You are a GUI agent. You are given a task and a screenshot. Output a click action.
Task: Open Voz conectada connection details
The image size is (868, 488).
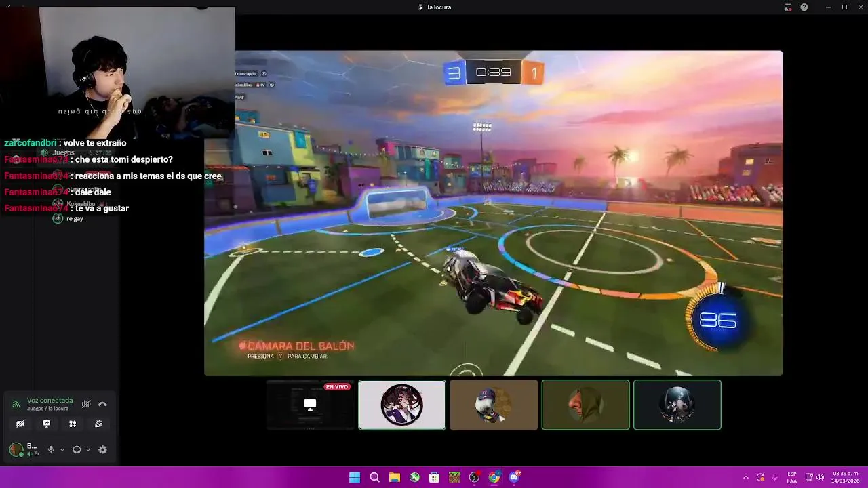point(50,401)
